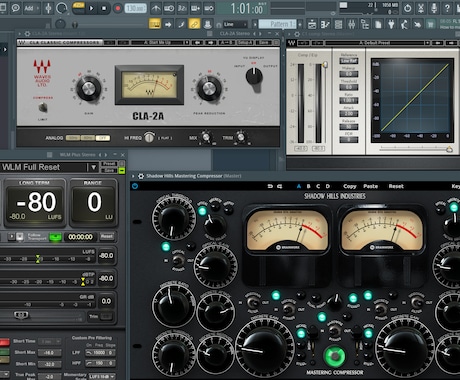Select Shadow Hills setting slot A
The height and width of the screenshot is (380, 460).
coord(299,186)
